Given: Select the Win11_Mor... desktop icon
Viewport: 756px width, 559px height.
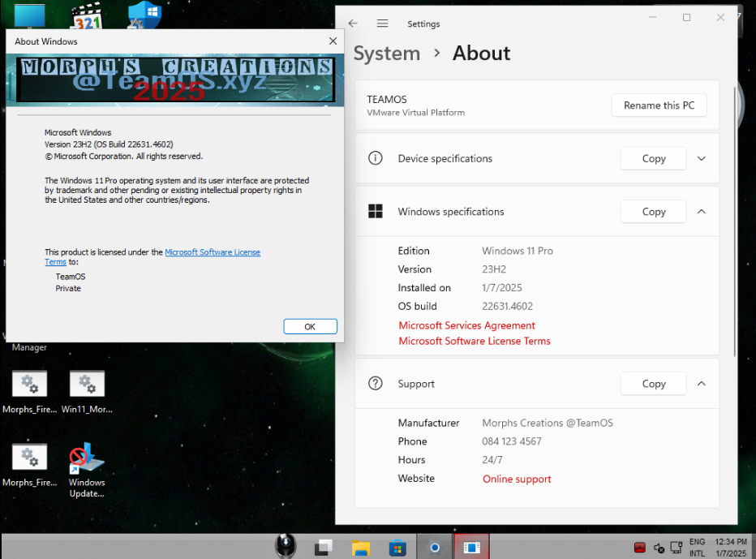Looking at the screenshot, I should (87, 393).
